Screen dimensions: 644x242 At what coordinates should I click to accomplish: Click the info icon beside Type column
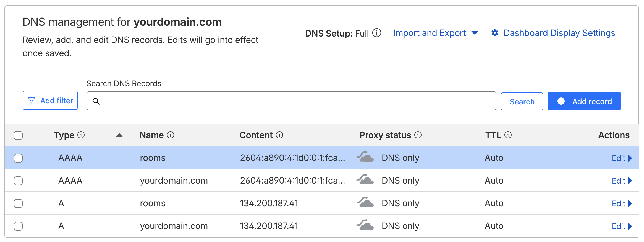pos(81,135)
